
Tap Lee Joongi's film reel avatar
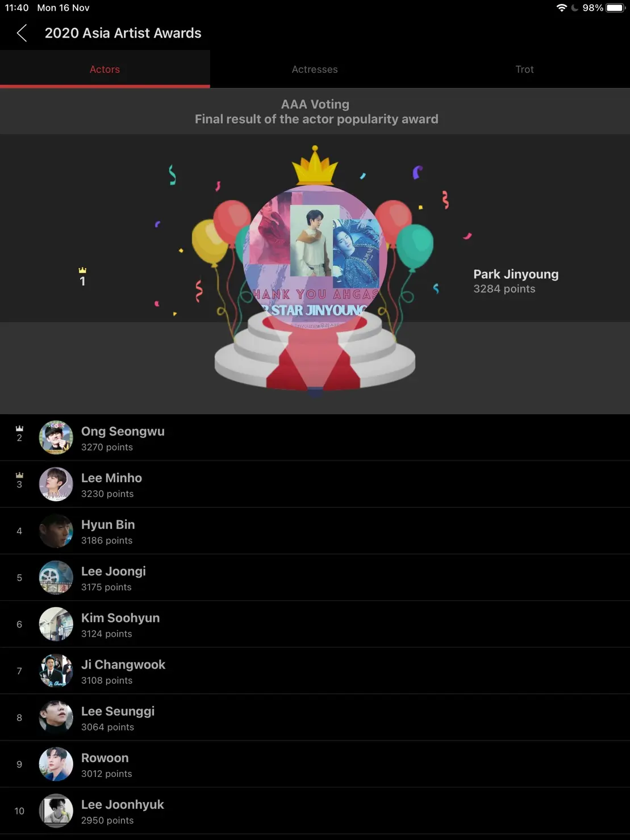coord(56,577)
